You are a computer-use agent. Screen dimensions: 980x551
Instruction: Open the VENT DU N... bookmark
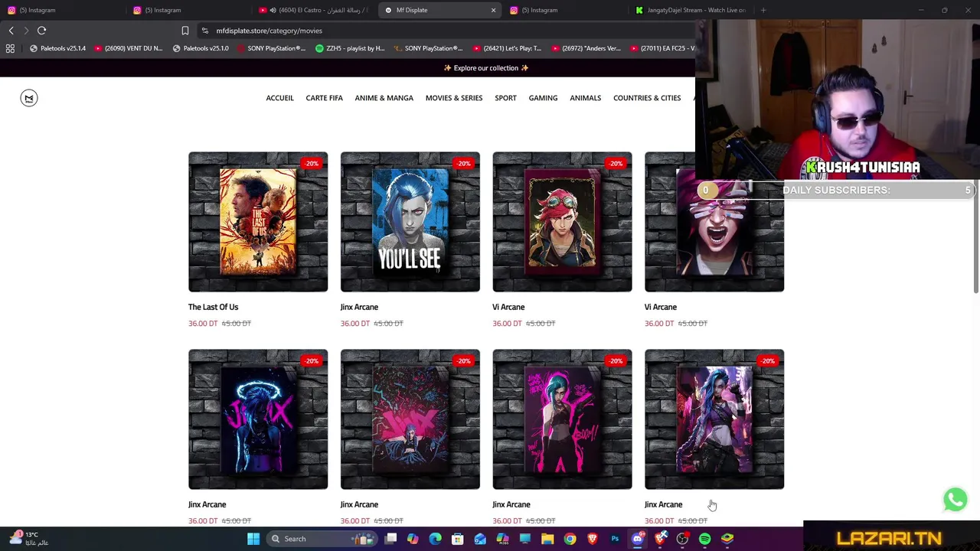point(128,48)
